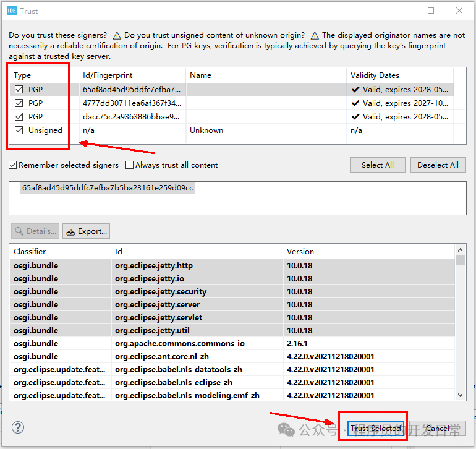Uncheck the Unsigned content checkbox
This screenshot has width=476, height=449.
click(19, 130)
